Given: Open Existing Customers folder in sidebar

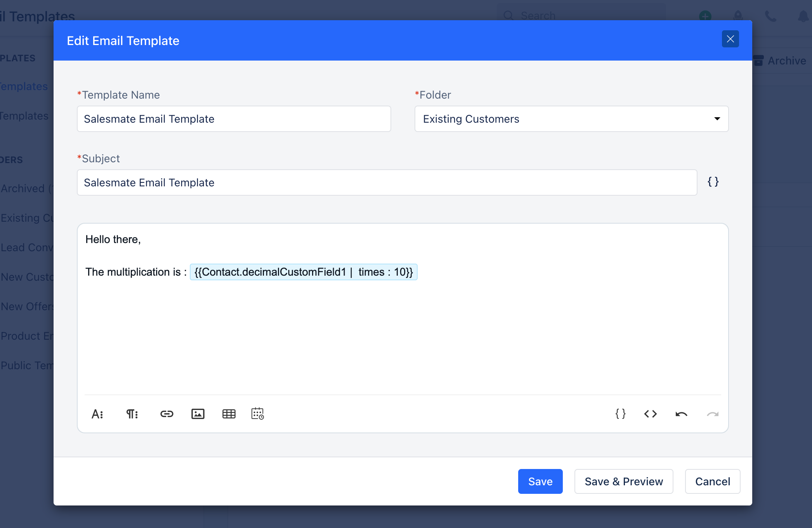Looking at the screenshot, I should 27,218.
